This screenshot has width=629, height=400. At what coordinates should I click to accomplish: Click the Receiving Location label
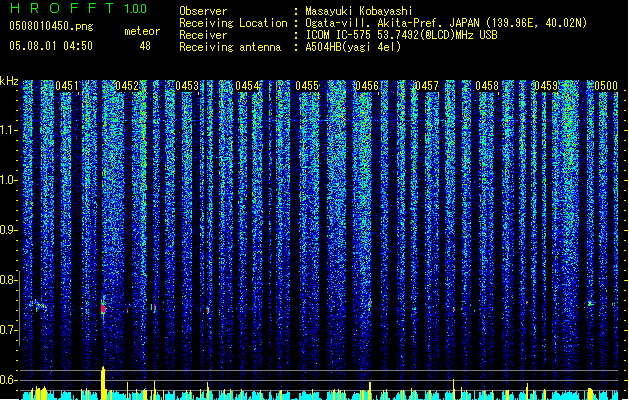(x=233, y=23)
